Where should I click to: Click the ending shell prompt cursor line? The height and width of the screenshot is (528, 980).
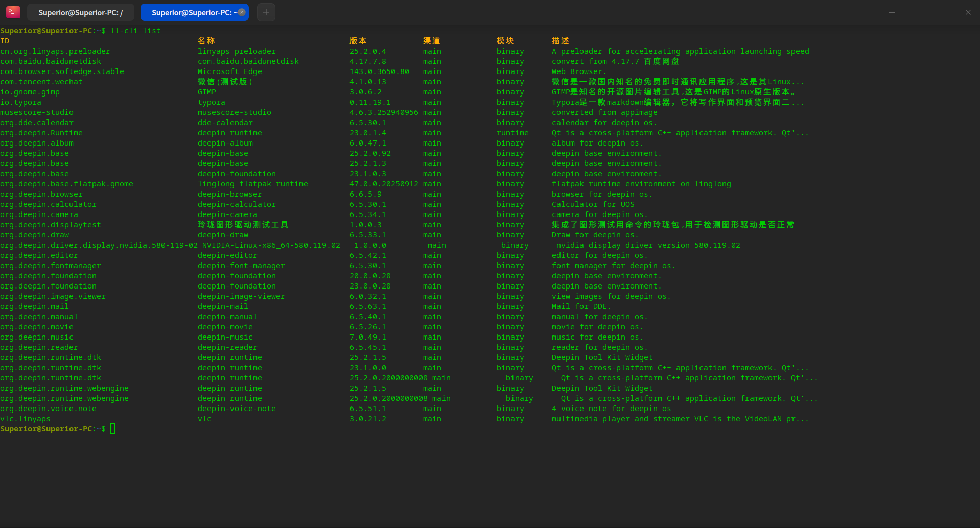[113, 429]
